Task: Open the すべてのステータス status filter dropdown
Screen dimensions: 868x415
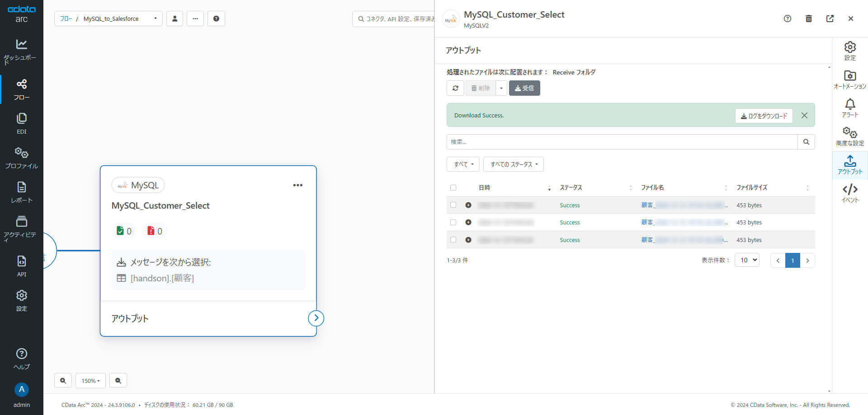Action: tap(514, 164)
